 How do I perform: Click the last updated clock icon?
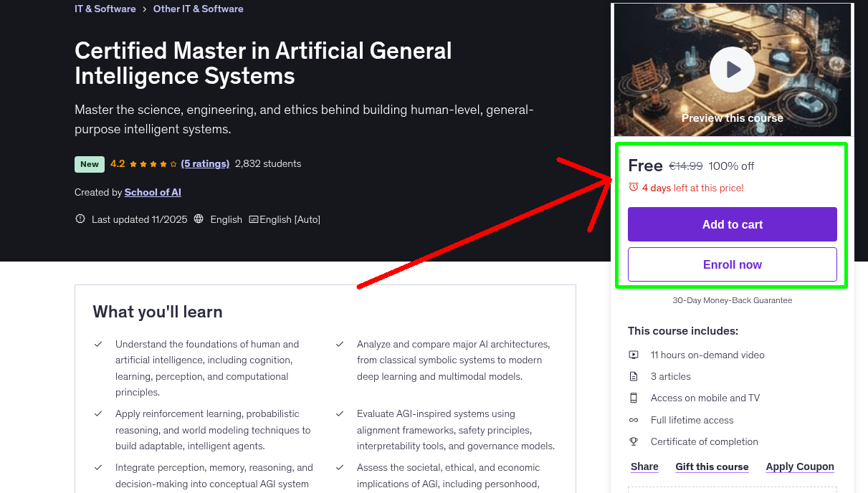point(80,219)
